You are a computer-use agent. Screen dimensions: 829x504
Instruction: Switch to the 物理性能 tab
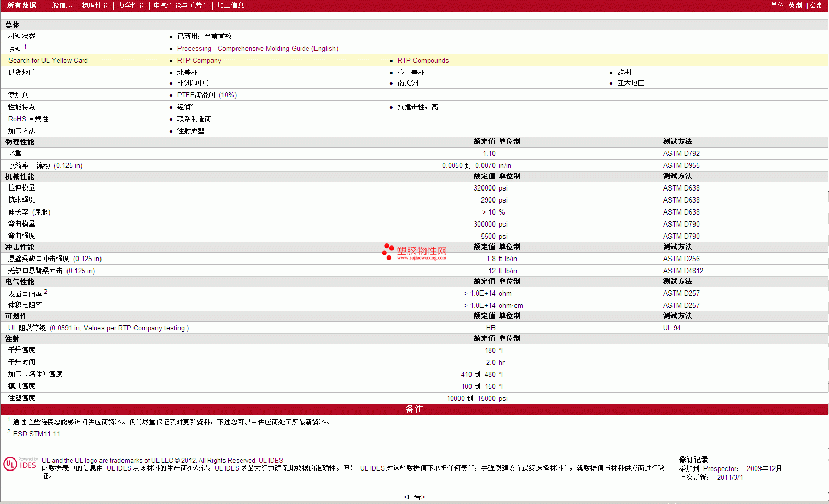95,5
